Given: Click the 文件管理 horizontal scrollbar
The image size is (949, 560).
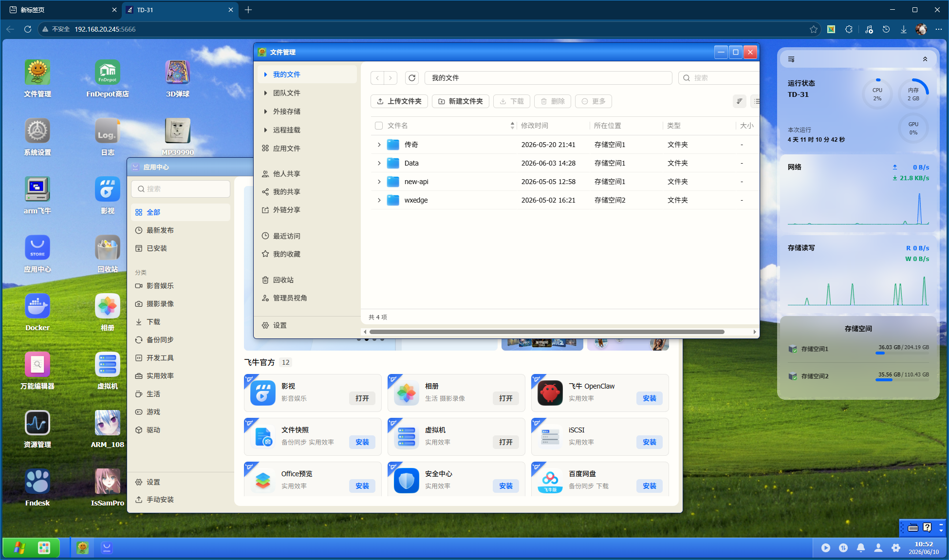Looking at the screenshot, I should 547,332.
